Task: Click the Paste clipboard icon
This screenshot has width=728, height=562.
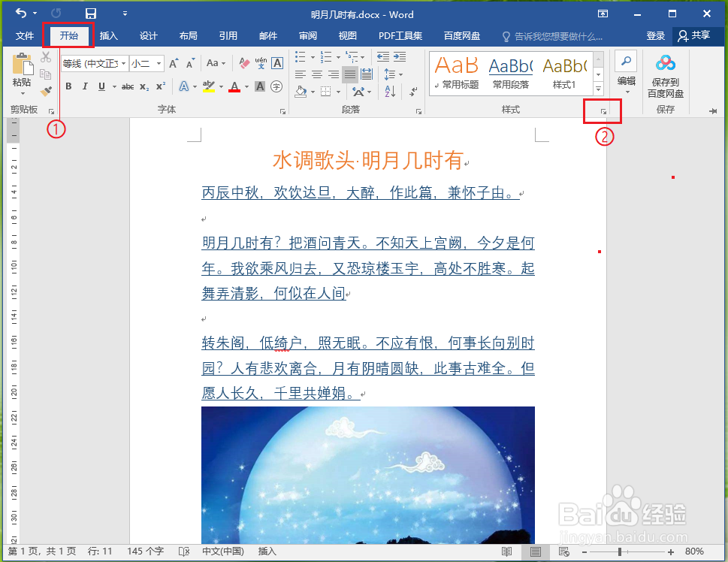Action: (x=22, y=64)
